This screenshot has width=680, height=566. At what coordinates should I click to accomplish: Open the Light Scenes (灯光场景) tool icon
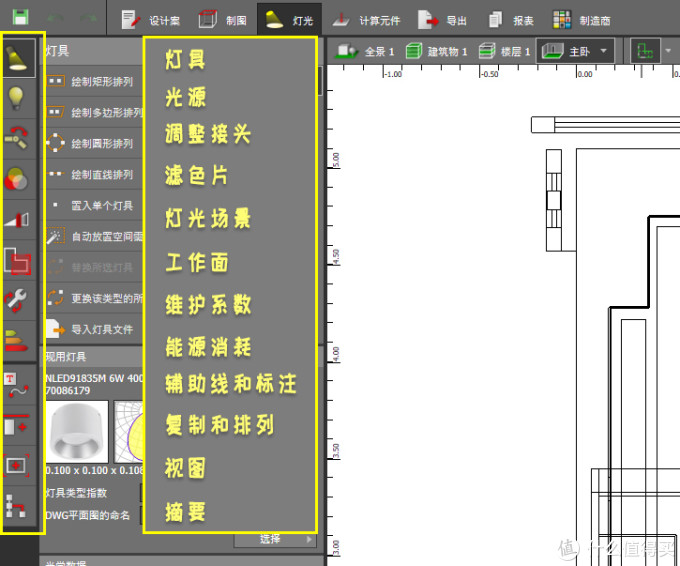(x=19, y=219)
